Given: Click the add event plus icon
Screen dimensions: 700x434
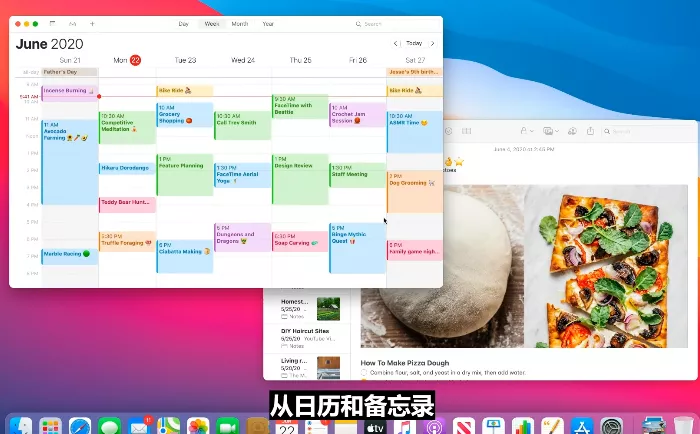Looking at the screenshot, I should pyautogui.click(x=93, y=23).
